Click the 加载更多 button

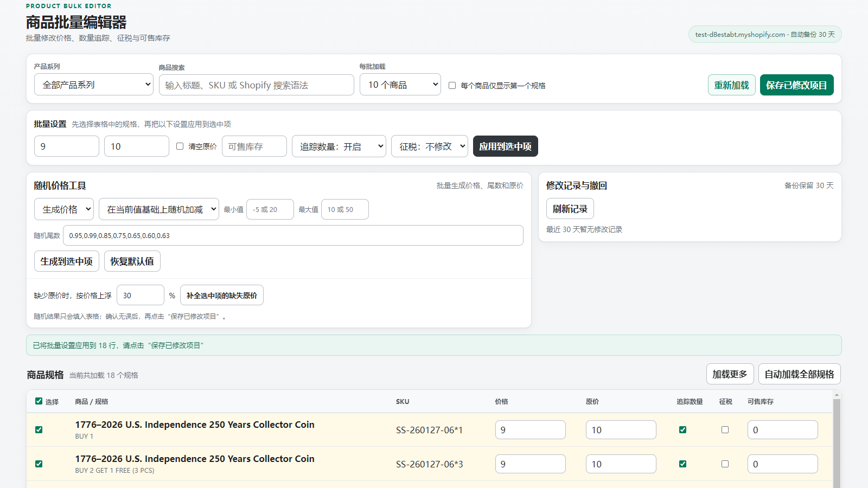point(730,374)
